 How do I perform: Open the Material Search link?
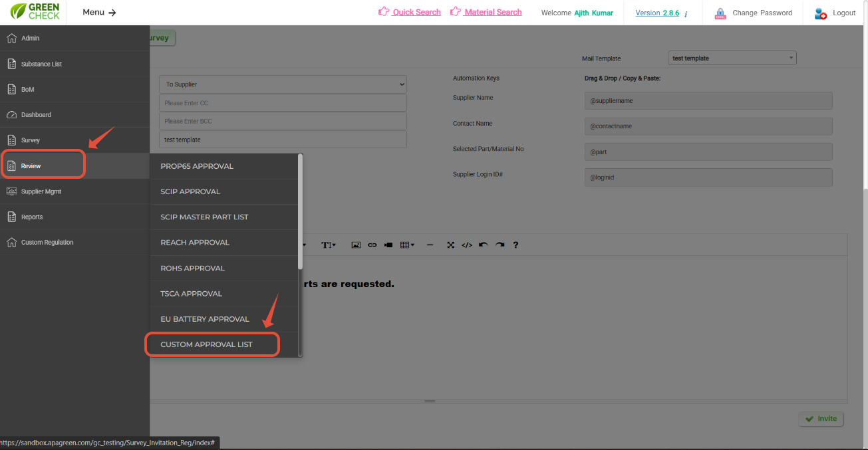(x=493, y=12)
